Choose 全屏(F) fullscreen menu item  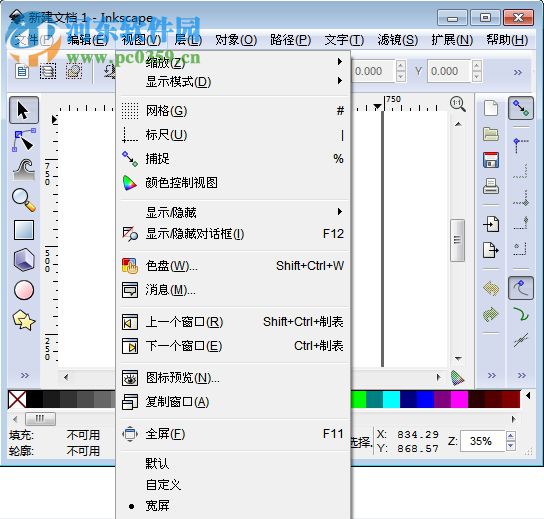pyautogui.click(x=233, y=434)
